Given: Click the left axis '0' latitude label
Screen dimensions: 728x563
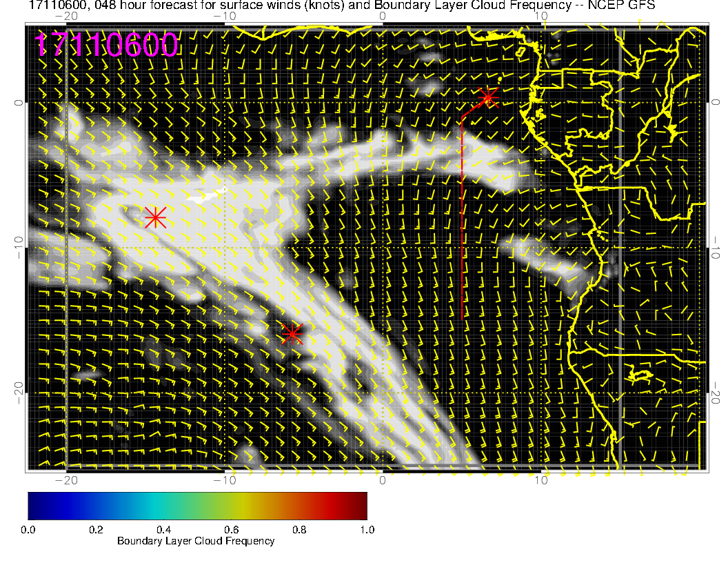Looking at the screenshot, I should (x=19, y=103).
